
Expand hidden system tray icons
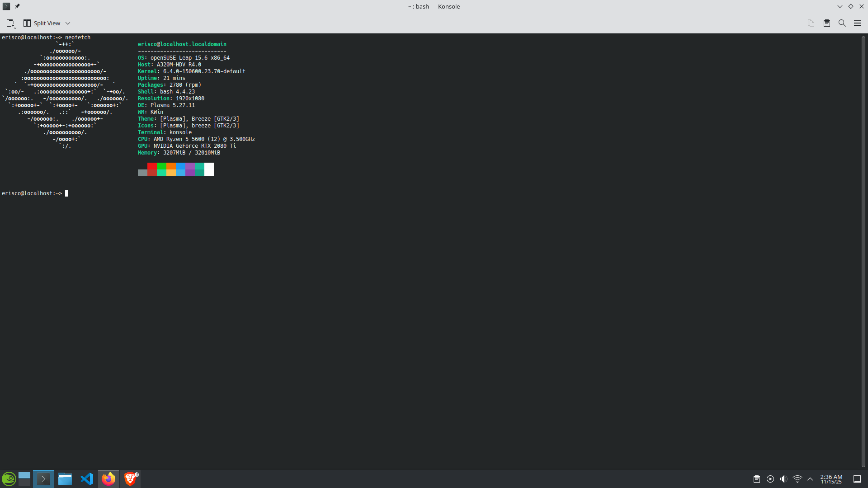click(x=810, y=479)
